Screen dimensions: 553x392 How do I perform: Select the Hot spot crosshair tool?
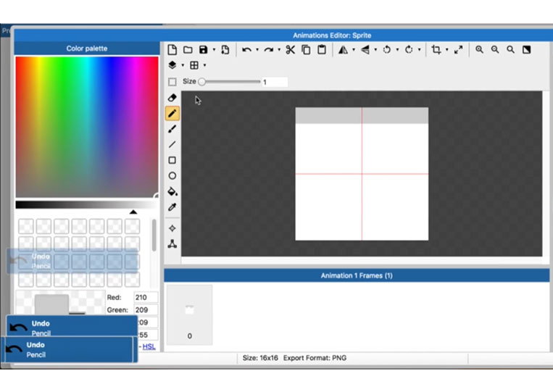click(x=172, y=228)
